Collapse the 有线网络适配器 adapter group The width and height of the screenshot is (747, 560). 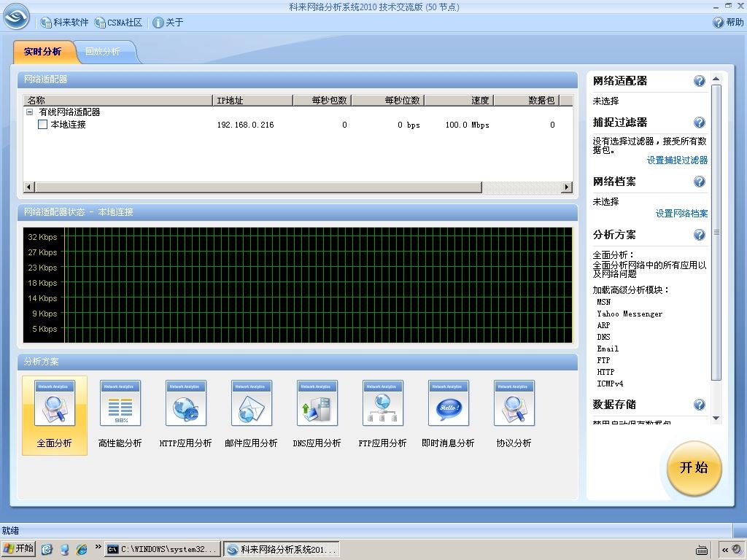pyautogui.click(x=29, y=112)
